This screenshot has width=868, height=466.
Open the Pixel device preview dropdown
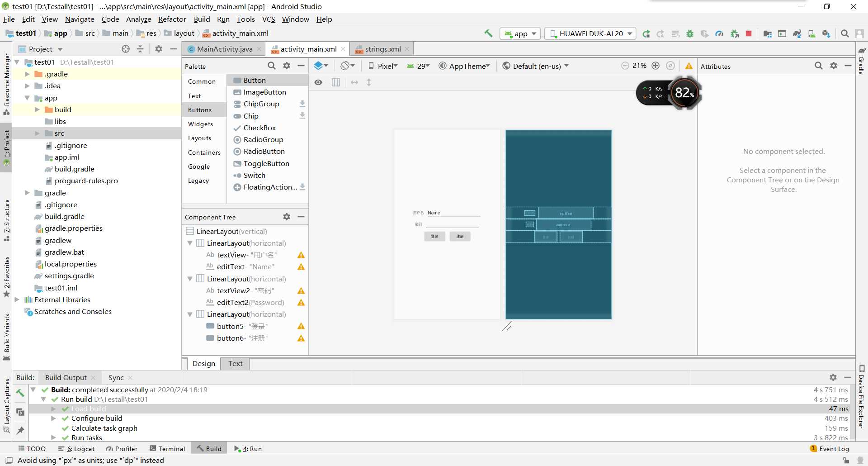[383, 66]
